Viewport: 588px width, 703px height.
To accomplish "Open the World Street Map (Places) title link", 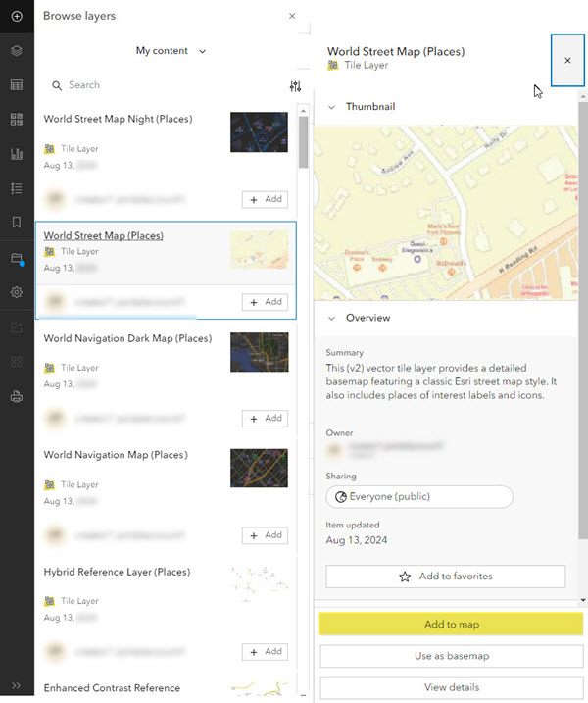I will [104, 236].
